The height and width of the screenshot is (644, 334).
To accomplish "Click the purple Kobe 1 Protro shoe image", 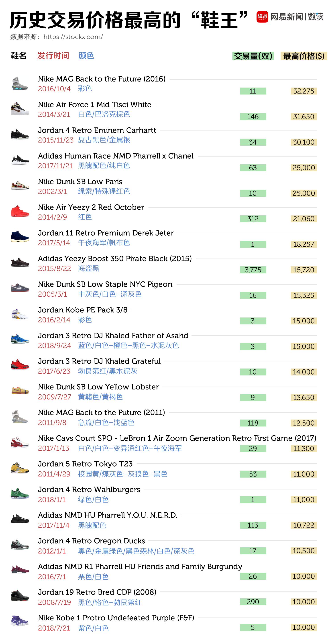I will point(20,621).
